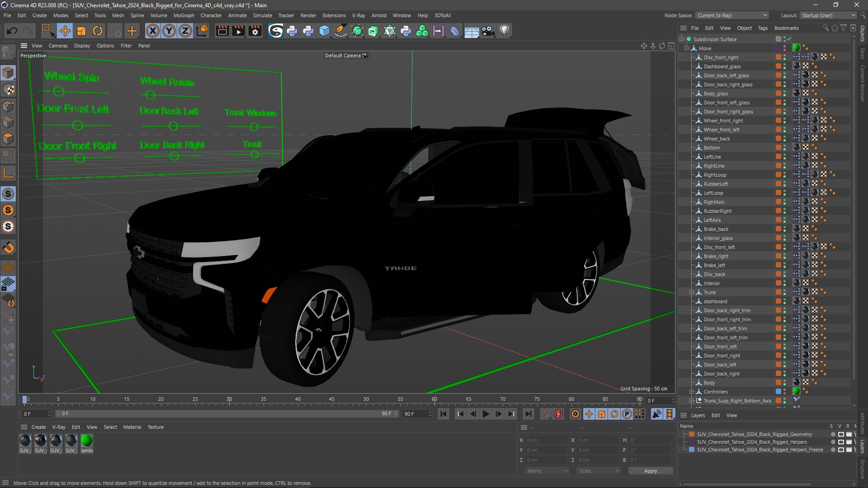Click Make Editable icon in left sidebar
868x488 pixels.
click(x=8, y=52)
